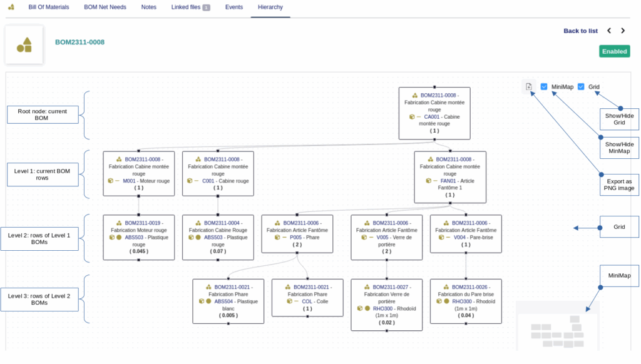Click the Back to list link
This screenshot has width=641, height=364.
point(580,30)
